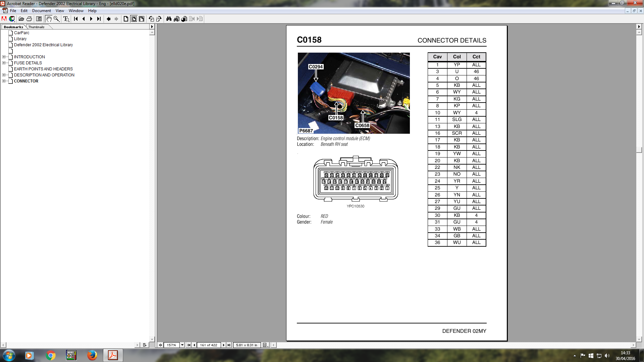Click taskbar volume speaker icon
The height and width of the screenshot is (362, 644).
[607, 356]
